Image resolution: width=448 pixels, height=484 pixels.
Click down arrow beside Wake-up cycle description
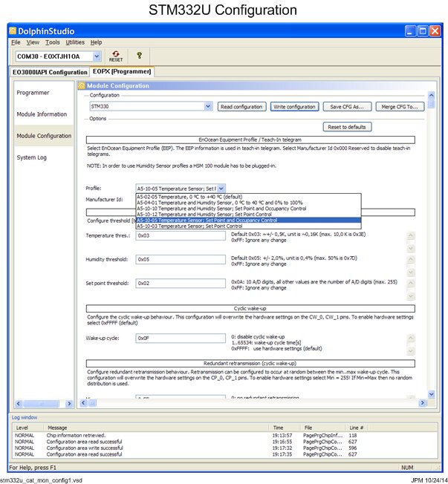(411, 350)
